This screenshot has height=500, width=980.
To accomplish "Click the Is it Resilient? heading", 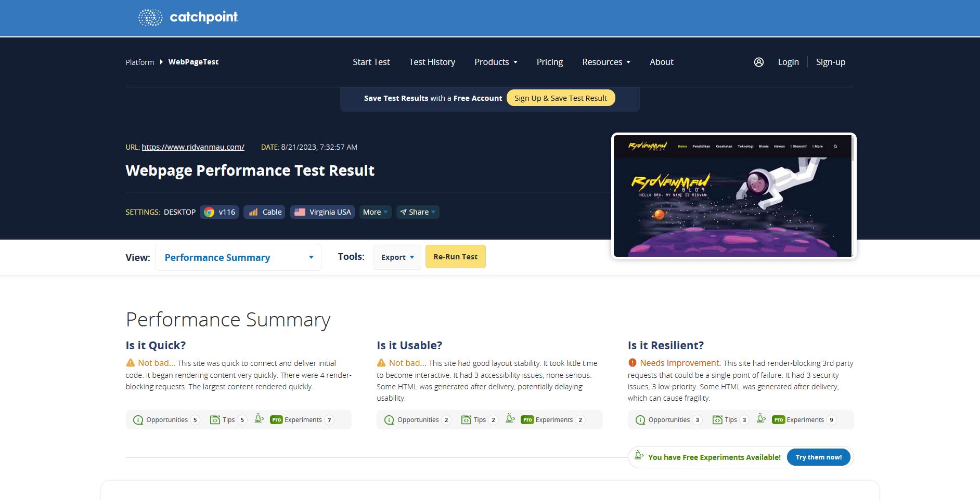I will click(x=666, y=346).
